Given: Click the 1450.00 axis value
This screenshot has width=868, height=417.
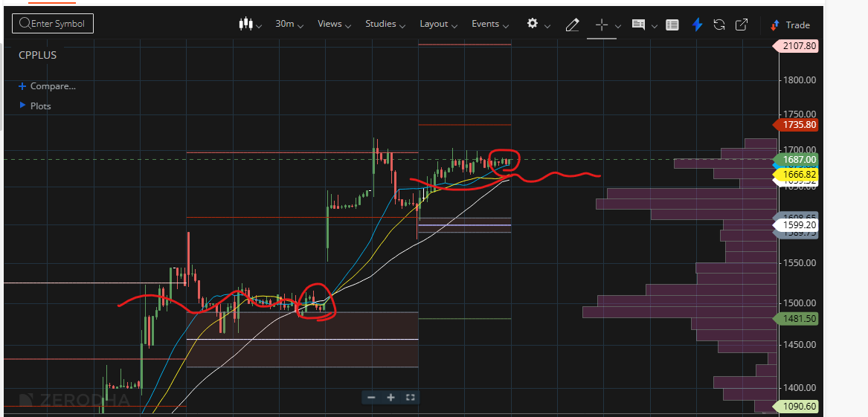Looking at the screenshot, I should 800,345.
